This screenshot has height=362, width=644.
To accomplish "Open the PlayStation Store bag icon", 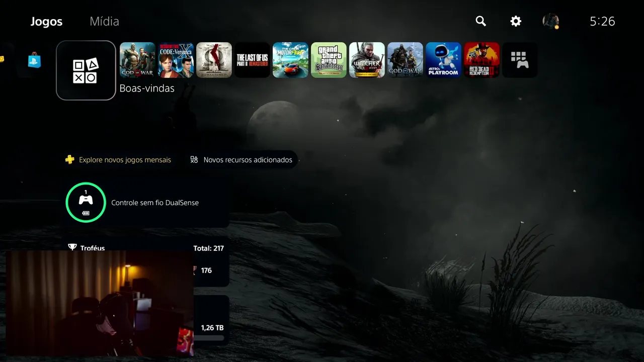I will pos(34,60).
